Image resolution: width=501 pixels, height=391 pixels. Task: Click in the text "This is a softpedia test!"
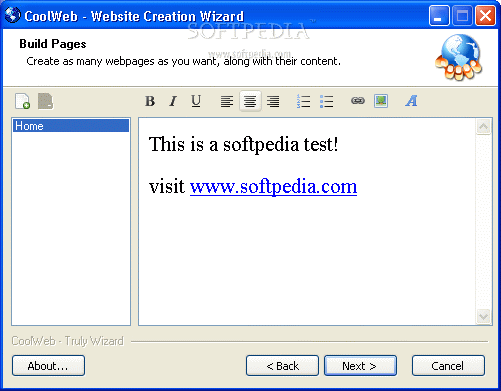click(x=243, y=145)
